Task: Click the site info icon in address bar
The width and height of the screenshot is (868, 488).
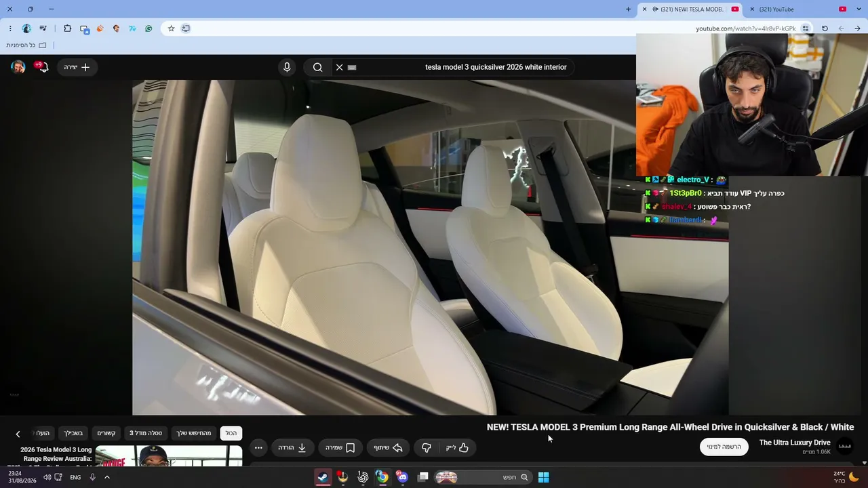Action: pyautogui.click(x=806, y=28)
